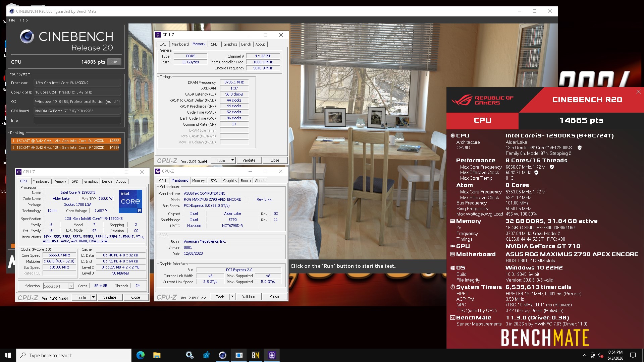
Task: Click the empty Info field in Cinebench
Action: click(x=77, y=120)
